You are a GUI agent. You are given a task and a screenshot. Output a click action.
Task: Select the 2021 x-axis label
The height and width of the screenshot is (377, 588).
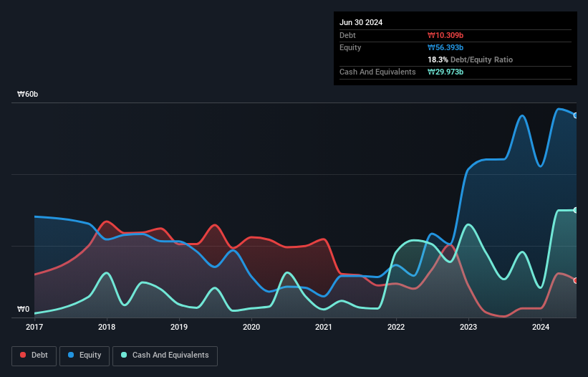tap(324, 327)
